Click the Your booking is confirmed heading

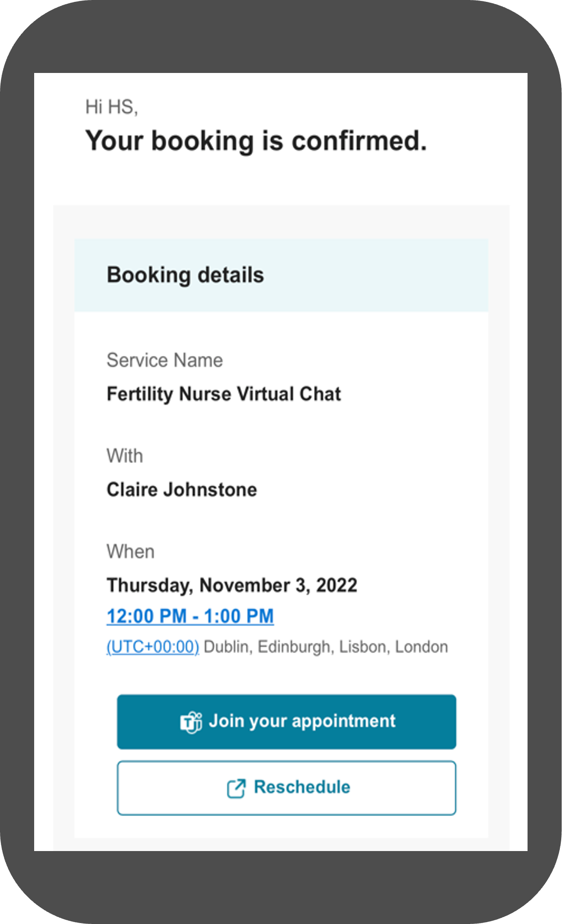(x=256, y=141)
